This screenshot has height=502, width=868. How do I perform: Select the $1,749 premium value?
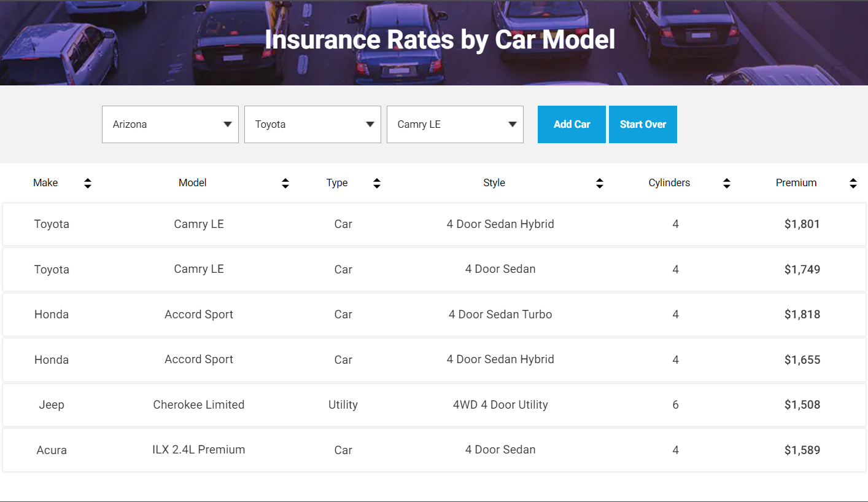coord(802,269)
